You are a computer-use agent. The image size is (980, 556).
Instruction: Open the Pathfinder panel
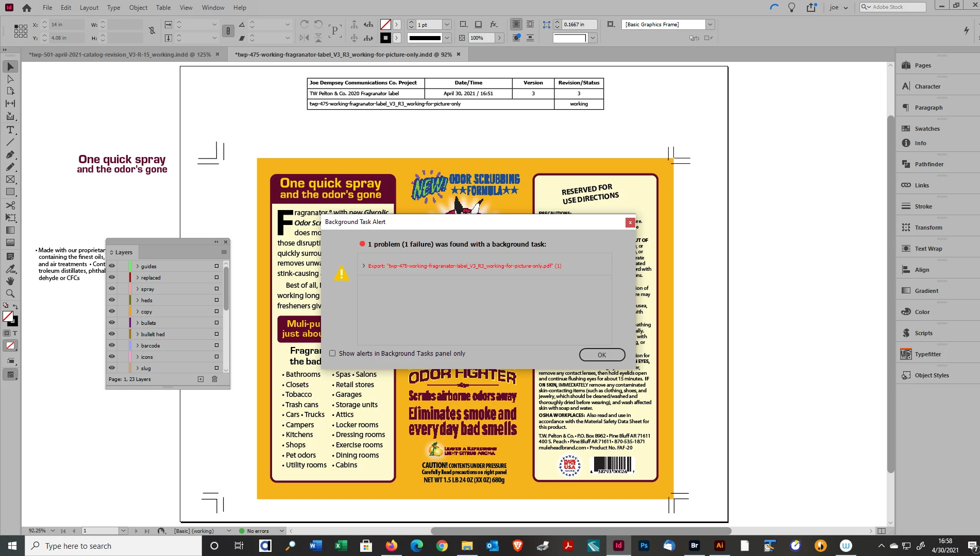pos(928,164)
